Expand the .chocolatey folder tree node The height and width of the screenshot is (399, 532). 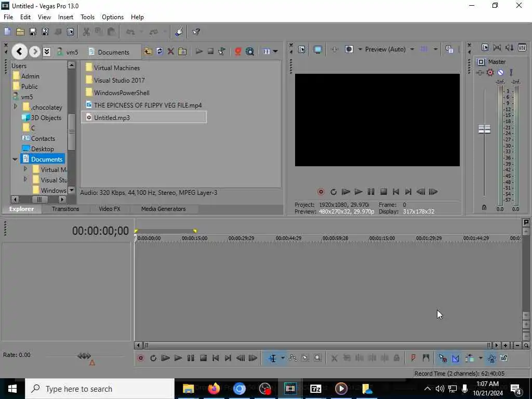tap(15, 107)
